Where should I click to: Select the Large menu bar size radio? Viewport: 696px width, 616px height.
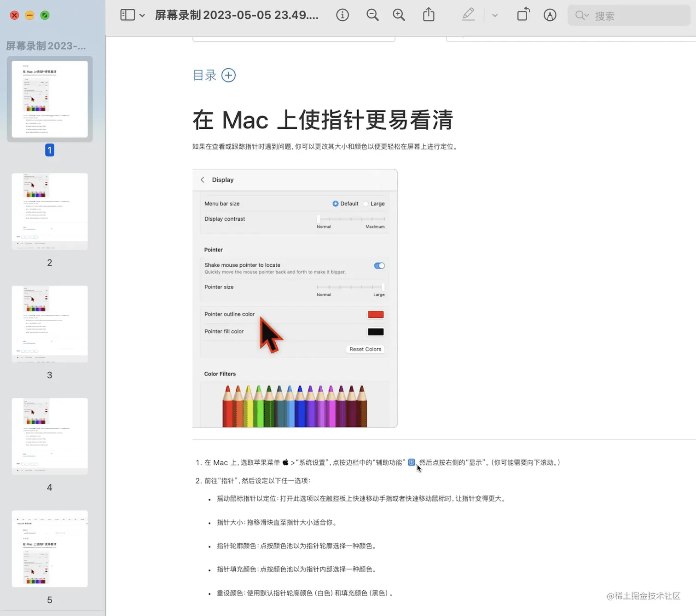pos(365,203)
